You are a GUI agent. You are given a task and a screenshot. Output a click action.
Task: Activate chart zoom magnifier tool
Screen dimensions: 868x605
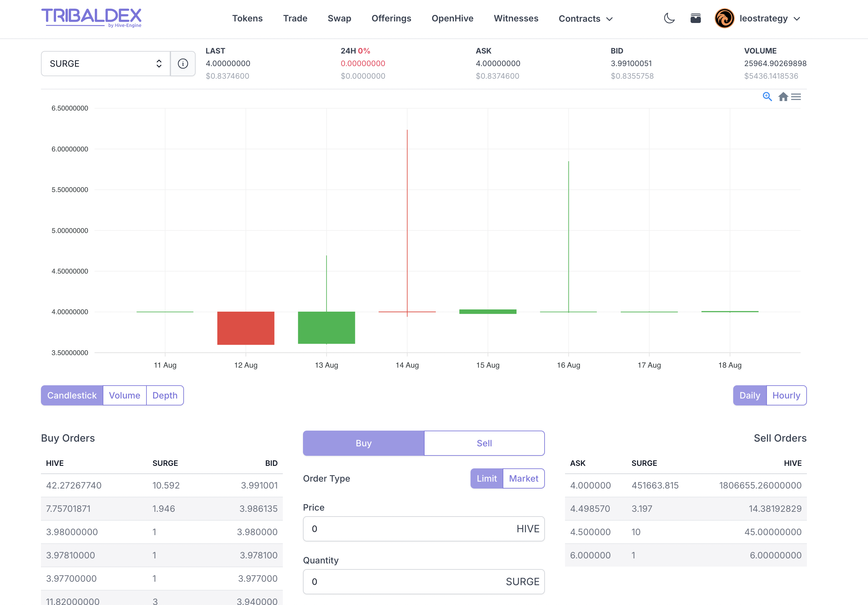tap(767, 97)
